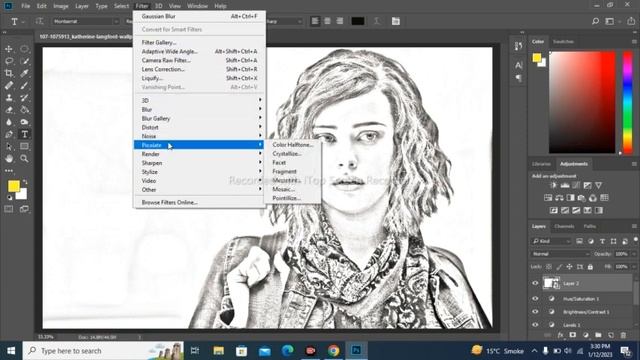The width and height of the screenshot is (640, 360).
Task: Select the Blur droplet tool
Action: click(x=9, y=122)
